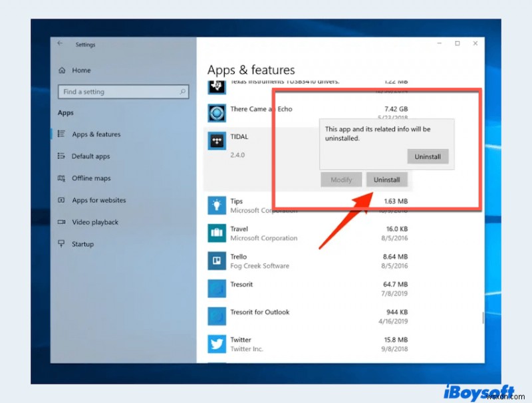The height and width of the screenshot is (403, 532).
Task: Click the Home house icon
Action: (62, 70)
